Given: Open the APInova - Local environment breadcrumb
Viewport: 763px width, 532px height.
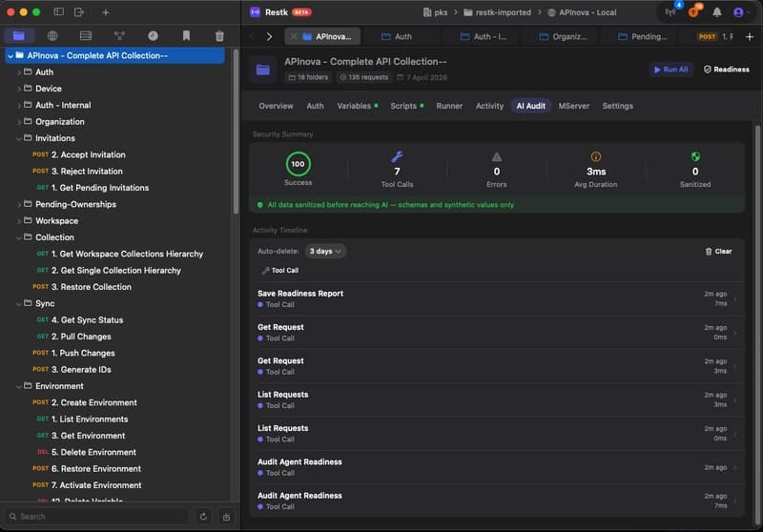Looking at the screenshot, I should (582, 12).
